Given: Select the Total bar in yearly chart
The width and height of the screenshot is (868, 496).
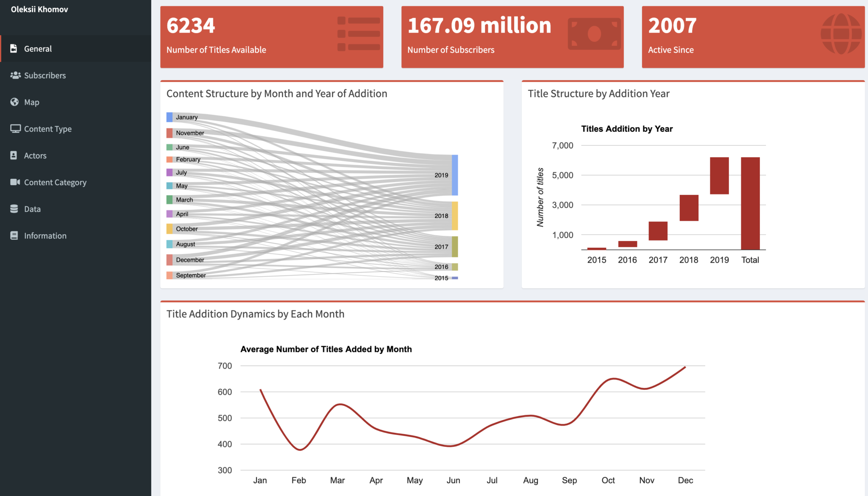Looking at the screenshot, I should [x=750, y=201].
